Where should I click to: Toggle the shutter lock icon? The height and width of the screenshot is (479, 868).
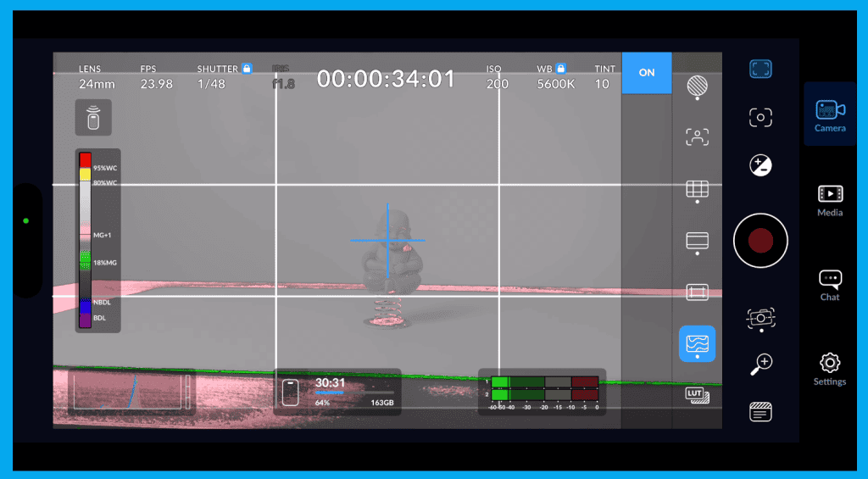tap(247, 68)
